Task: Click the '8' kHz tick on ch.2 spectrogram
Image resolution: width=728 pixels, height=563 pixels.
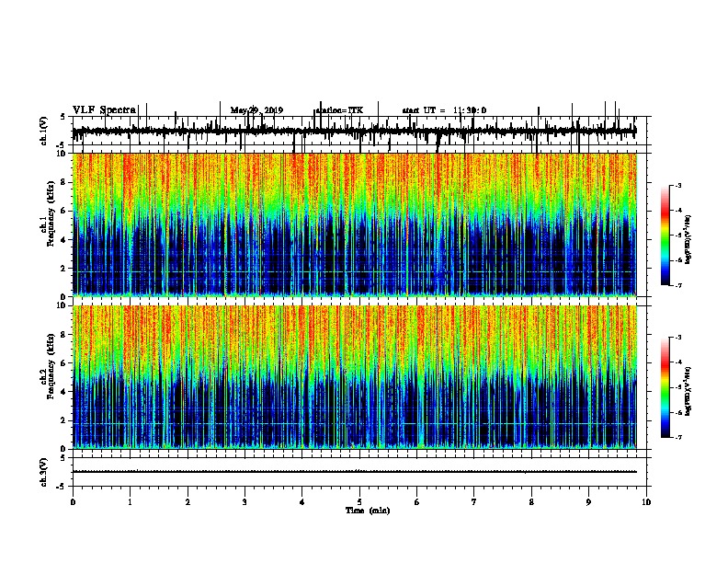Action: coord(63,335)
